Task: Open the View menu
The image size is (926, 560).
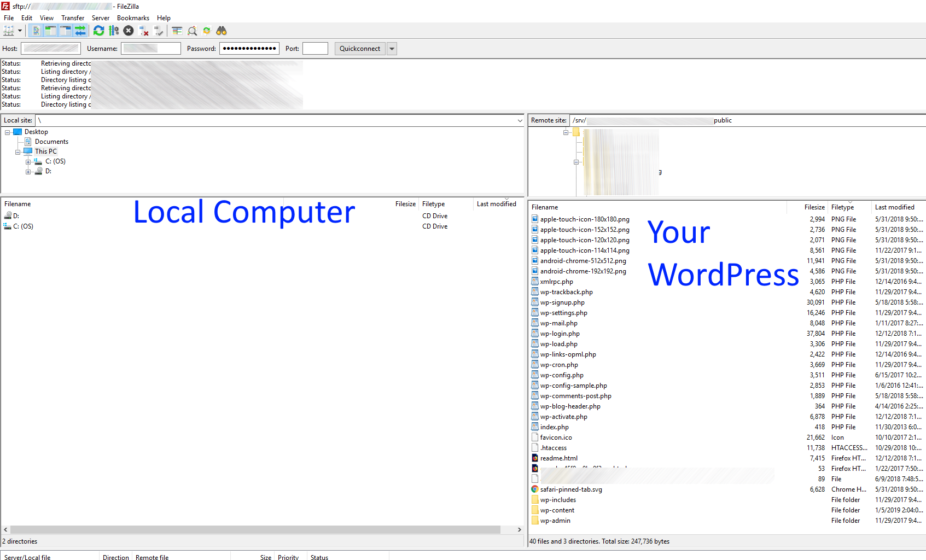Action: click(46, 18)
